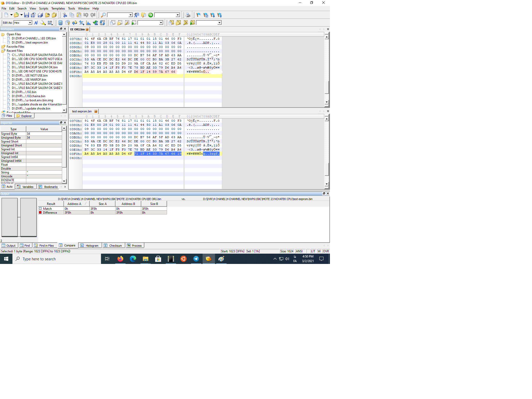The width and height of the screenshot is (532, 399).
Task: Click the Paste clipboard icon
Action: (x=79, y=15)
